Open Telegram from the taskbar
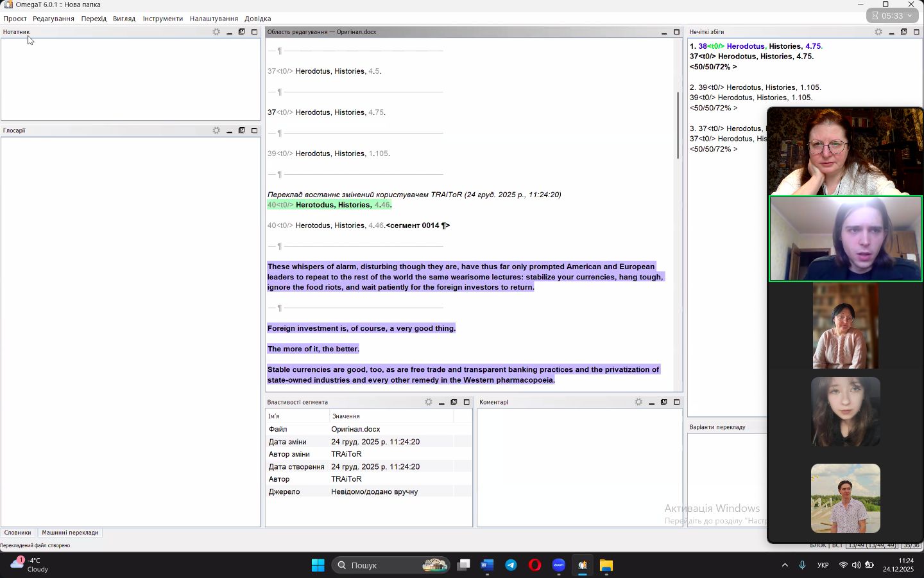The height and width of the screenshot is (578, 924). click(x=511, y=565)
